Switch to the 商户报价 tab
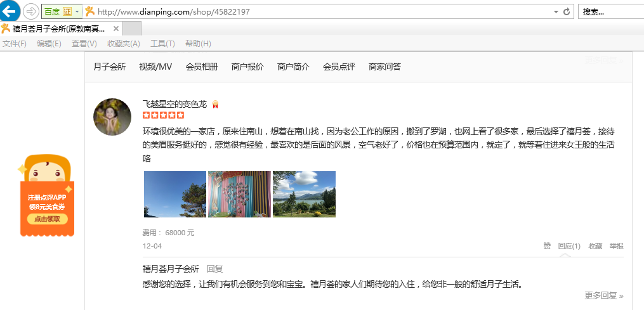 (x=247, y=67)
